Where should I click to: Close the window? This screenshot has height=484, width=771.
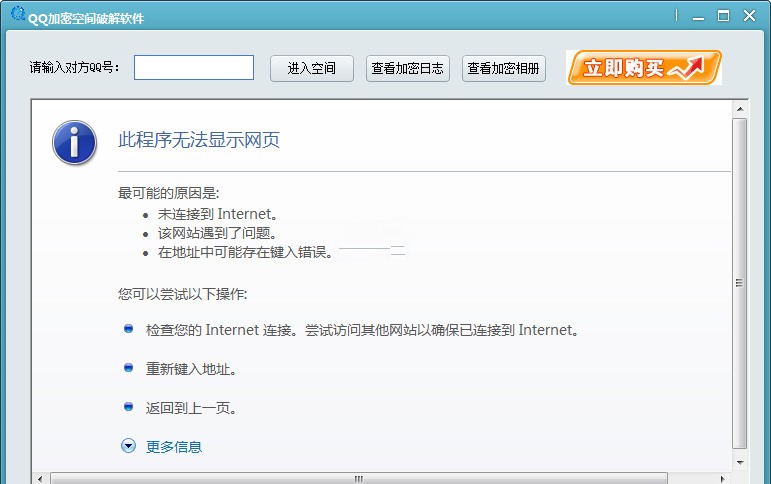coord(748,16)
